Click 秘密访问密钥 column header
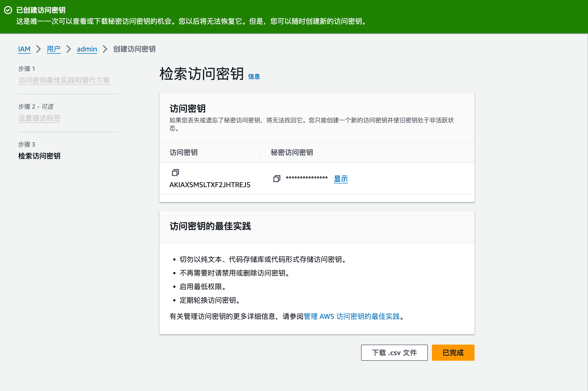Screen dimensions: 588x391 292,152
